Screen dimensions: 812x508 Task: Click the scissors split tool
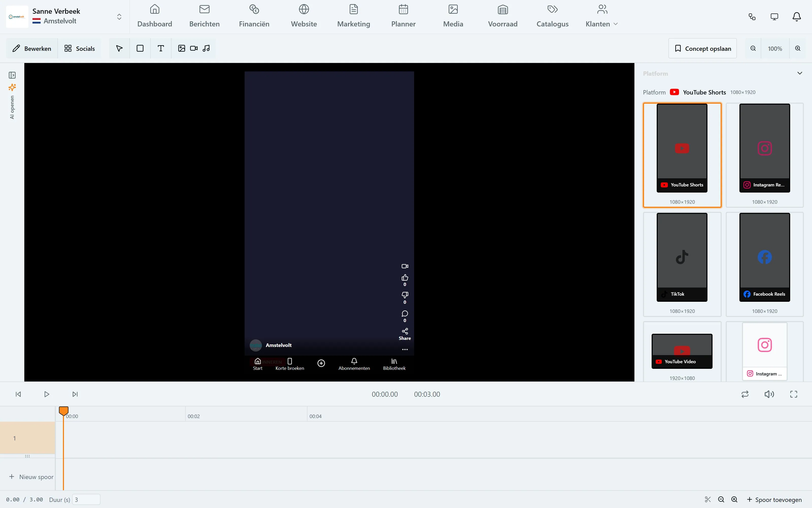pyautogui.click(x=708, y=500)
